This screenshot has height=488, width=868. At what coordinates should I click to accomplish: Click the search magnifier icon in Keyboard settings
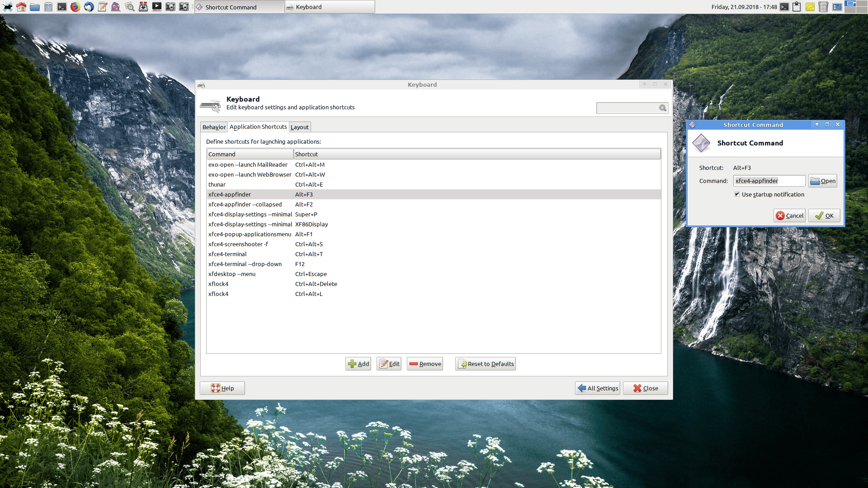tap(662, 108)
